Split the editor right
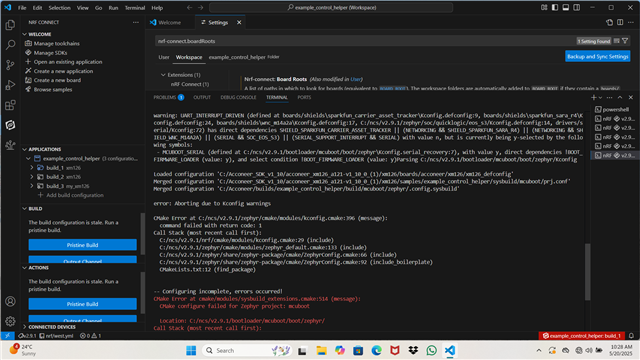 pyautogui.click(x=620, y=22)
